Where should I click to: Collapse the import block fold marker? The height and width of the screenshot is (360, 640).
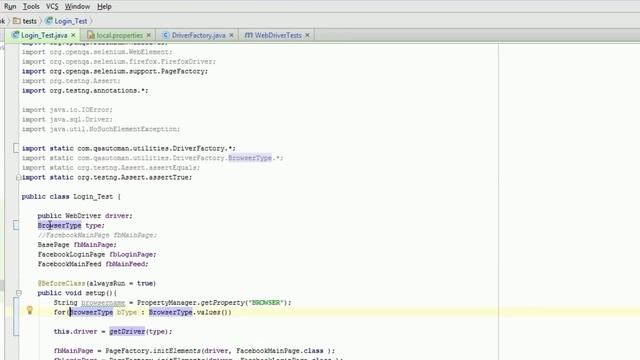click(x=18, y=178)
